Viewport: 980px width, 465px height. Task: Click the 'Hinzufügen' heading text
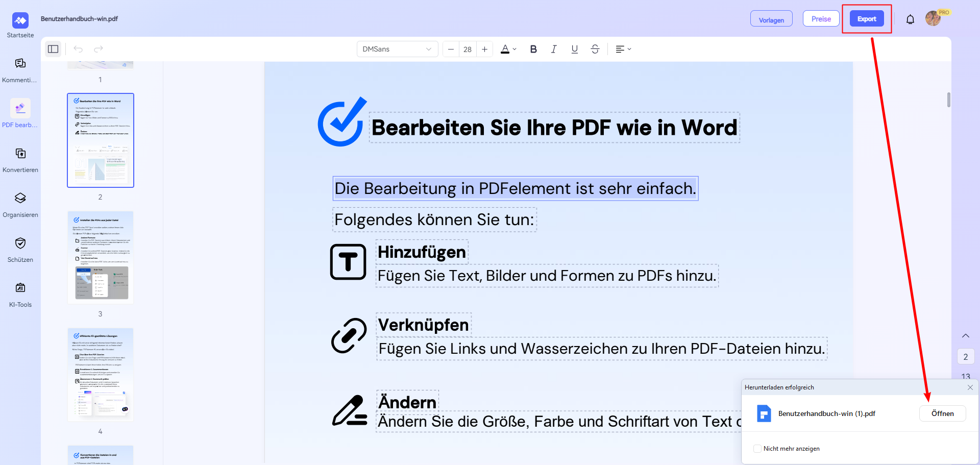(x=422, y=252)
